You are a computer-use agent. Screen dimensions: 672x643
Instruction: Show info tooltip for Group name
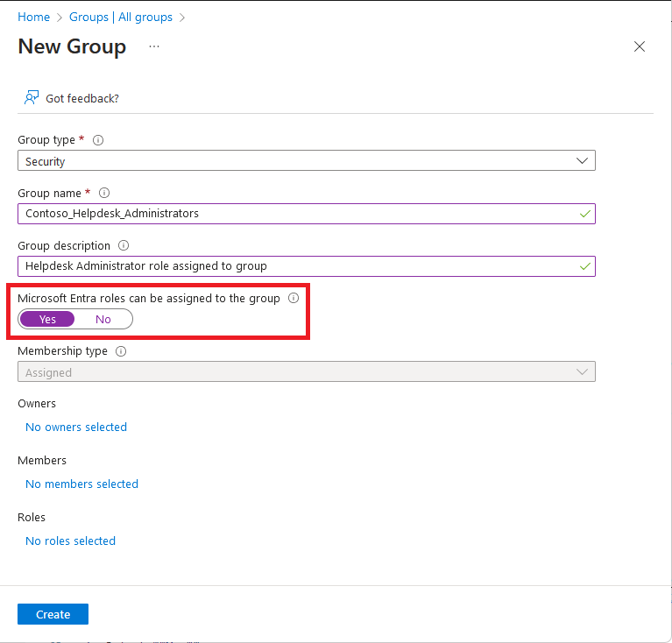coord(104,193)
